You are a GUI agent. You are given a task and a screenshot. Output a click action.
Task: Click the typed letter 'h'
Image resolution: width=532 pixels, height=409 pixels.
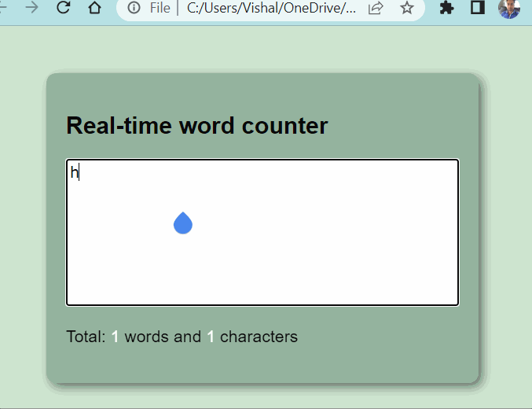pyautogui.click(x=75, y=172)
